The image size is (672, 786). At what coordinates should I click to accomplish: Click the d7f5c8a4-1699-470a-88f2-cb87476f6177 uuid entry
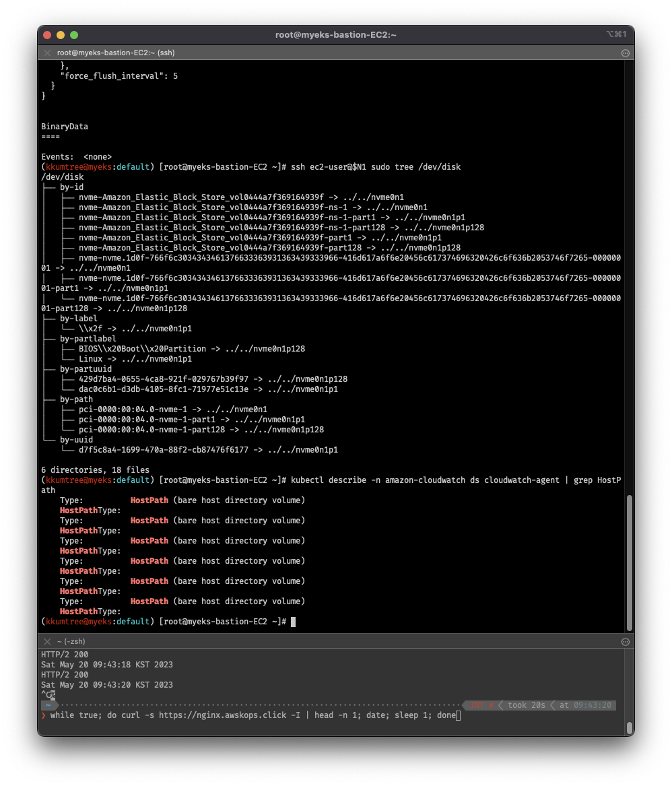click(x=208, y=450)
